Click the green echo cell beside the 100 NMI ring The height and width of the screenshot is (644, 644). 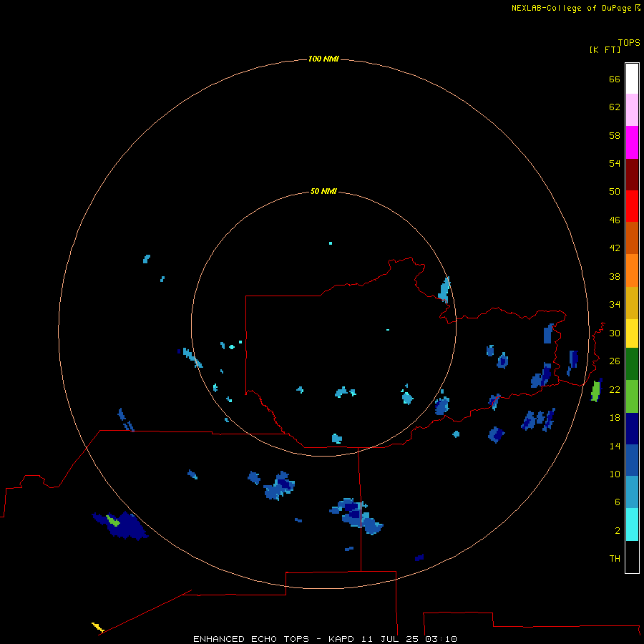click(x=595, y=391)
